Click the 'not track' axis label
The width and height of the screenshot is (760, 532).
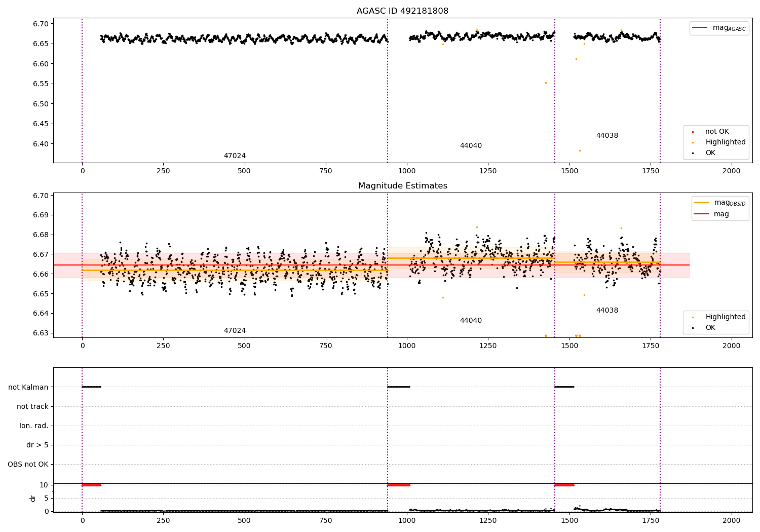[32, 406]
